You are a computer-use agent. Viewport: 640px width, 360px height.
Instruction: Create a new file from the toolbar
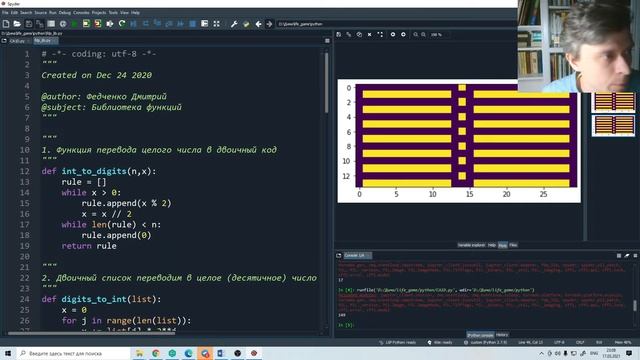[6, 24]
